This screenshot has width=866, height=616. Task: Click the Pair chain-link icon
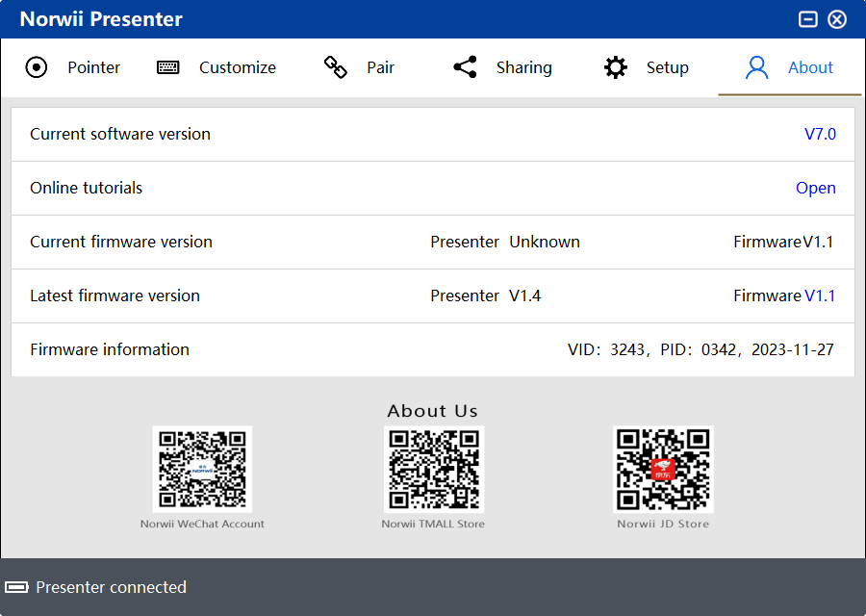(x=335, y=67)
